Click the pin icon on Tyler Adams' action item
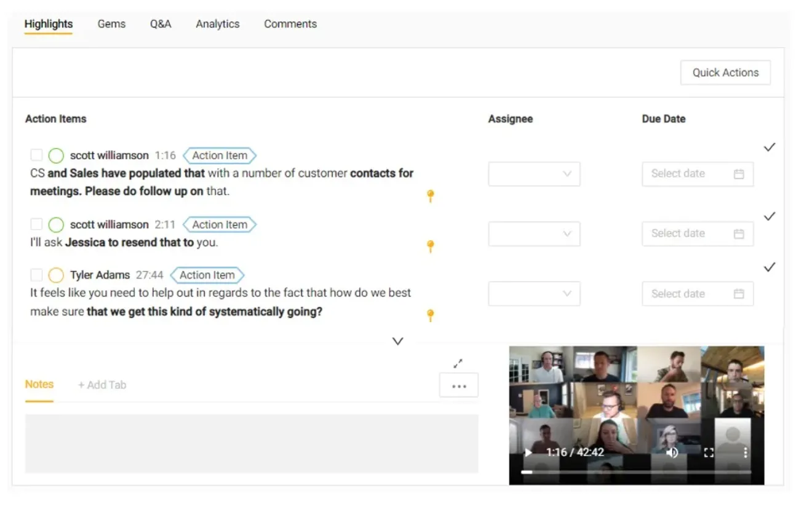812x509 pixels. point(431,315)
